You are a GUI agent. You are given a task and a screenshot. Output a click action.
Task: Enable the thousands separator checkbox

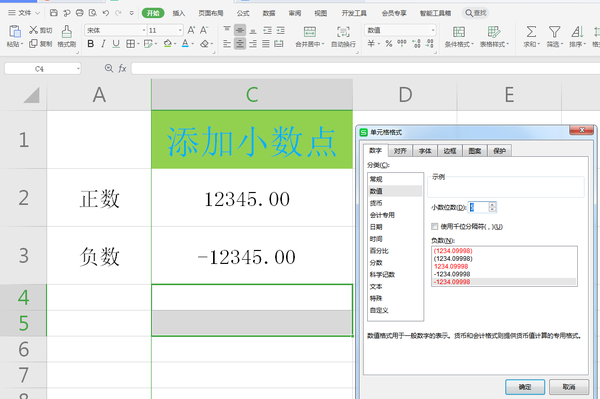pos(435,226)
